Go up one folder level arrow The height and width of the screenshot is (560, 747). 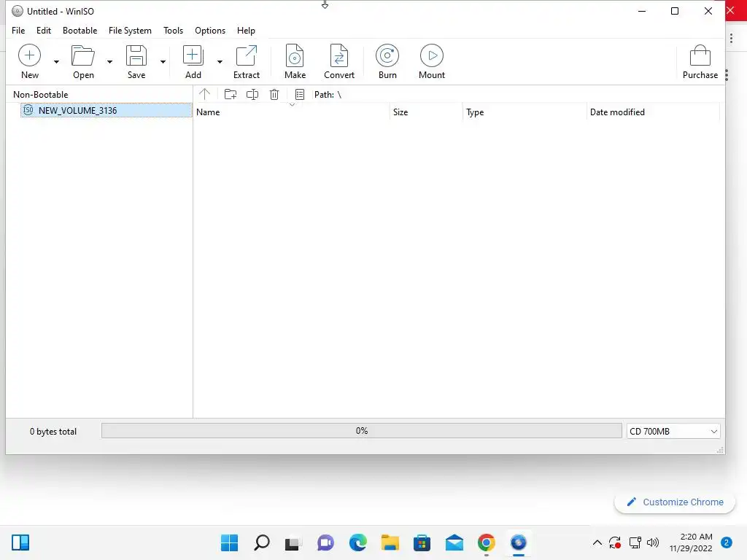204,94
